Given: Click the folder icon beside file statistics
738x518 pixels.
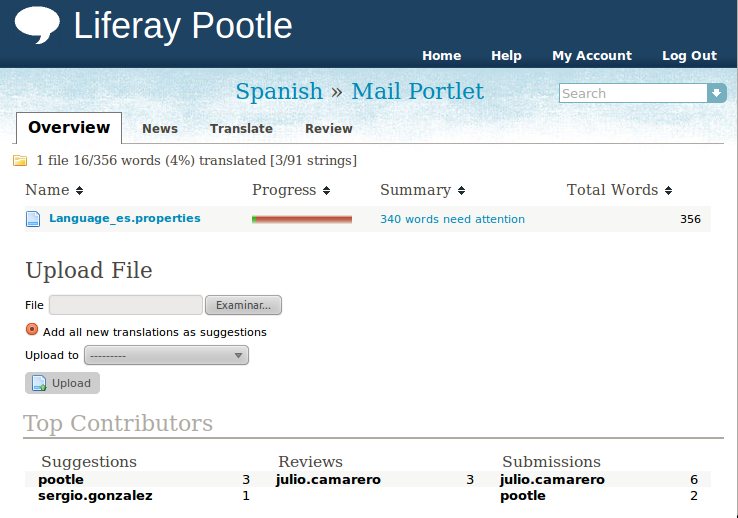Looking at the screenshot, I should click(20, 161).
